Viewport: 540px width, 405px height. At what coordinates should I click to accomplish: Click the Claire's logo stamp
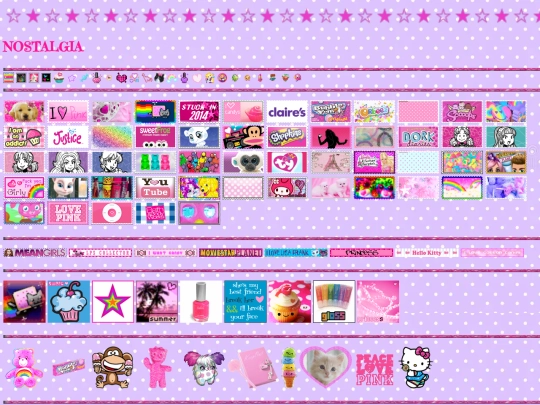pos(287,112)
